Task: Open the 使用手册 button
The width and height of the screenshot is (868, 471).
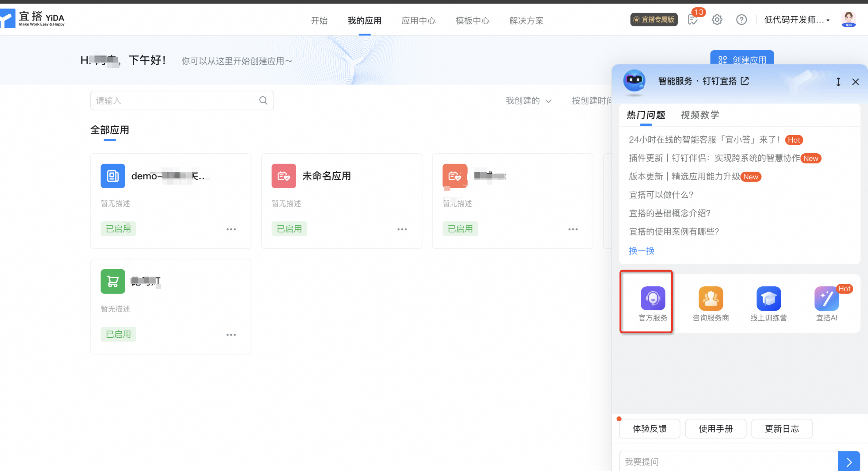Action: pos(716,429)
